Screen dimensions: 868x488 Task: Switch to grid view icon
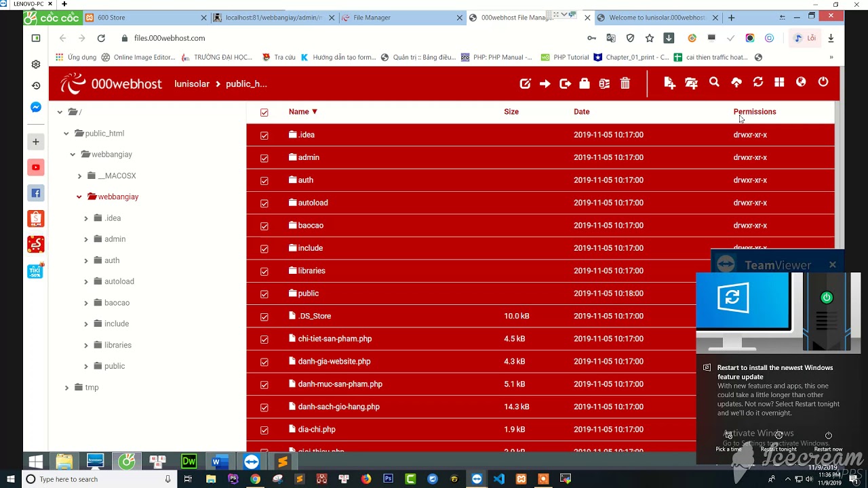click(x=779, y=82)
